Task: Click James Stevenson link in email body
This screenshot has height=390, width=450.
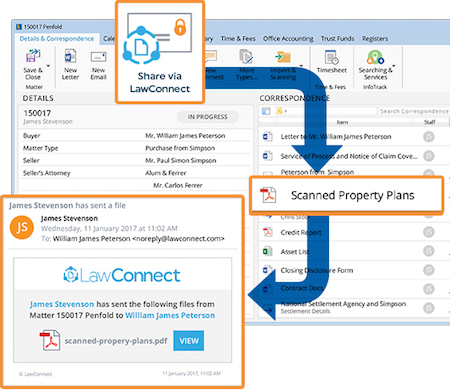Action: [62, 304]
